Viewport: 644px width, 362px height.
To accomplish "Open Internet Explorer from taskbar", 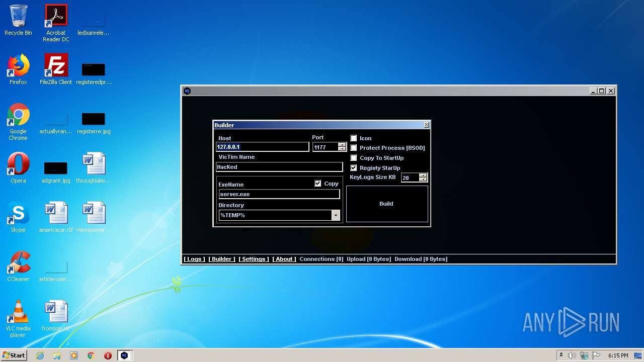I will 40,355.
